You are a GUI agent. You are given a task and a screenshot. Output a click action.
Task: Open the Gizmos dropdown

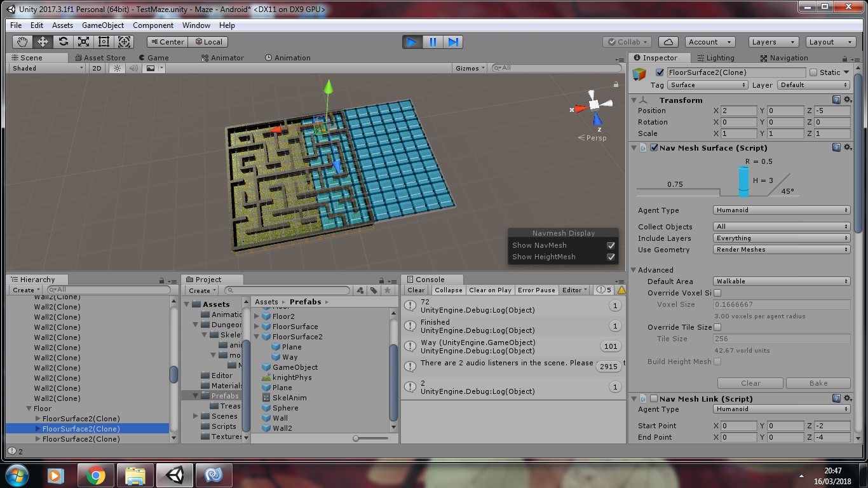point(470,68)
